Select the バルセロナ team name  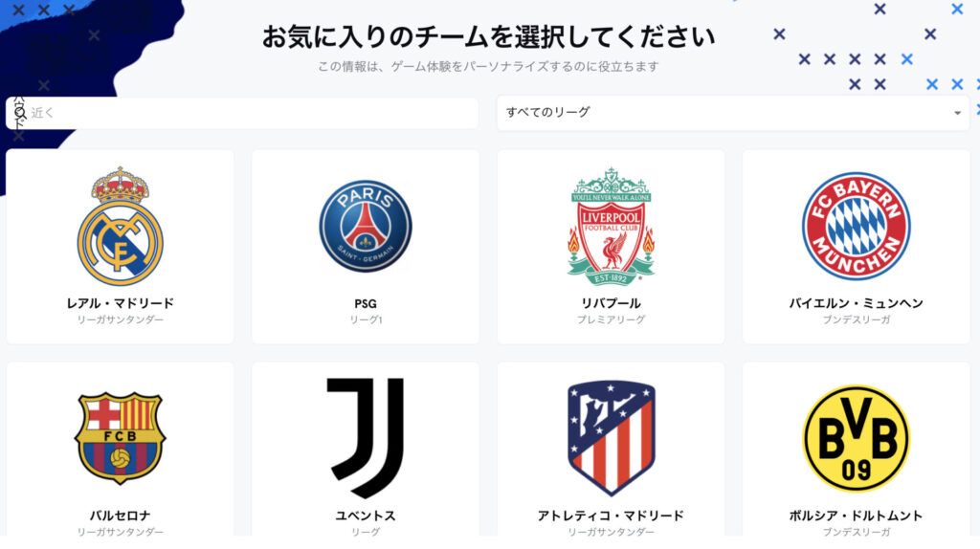pyautogui.click(x=120, y=516)
